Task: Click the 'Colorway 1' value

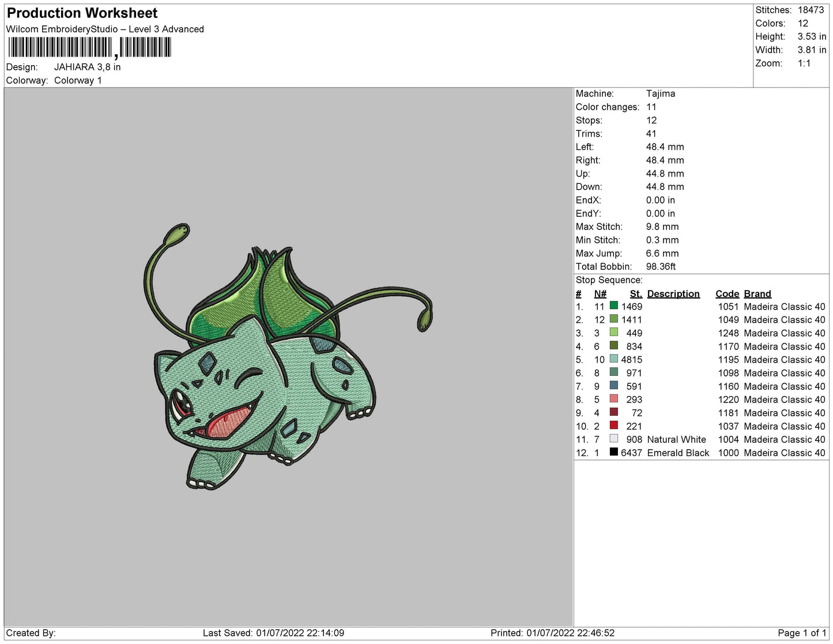Action: 78,80
